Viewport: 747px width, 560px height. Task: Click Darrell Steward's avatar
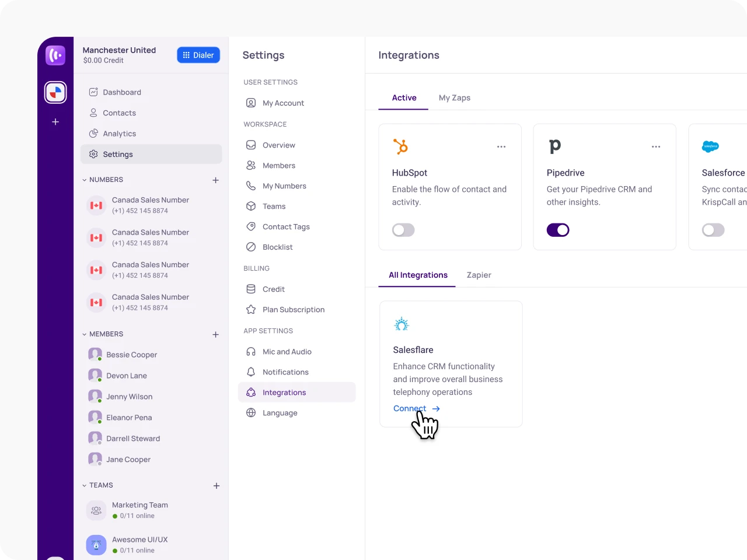tap(95, 438)
